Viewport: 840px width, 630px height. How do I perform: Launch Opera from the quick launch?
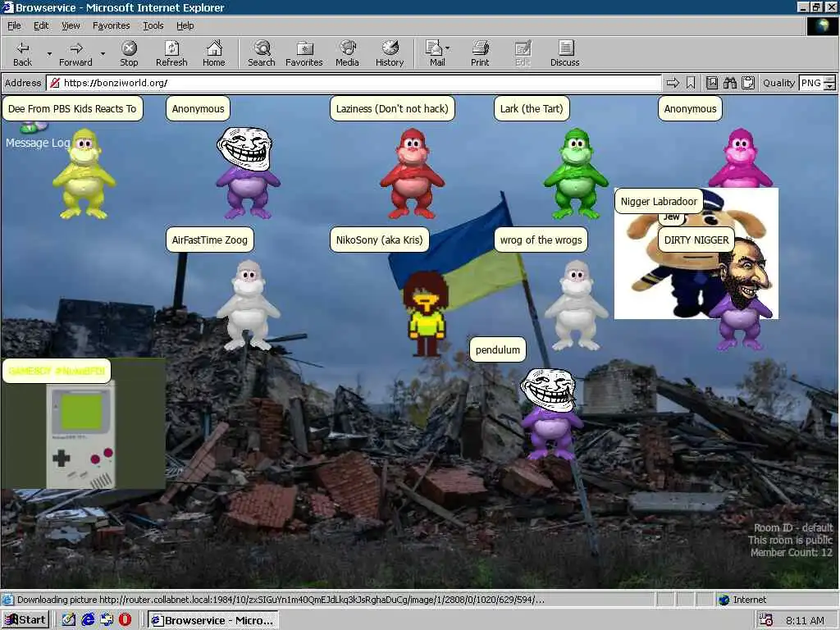point(125,620)
